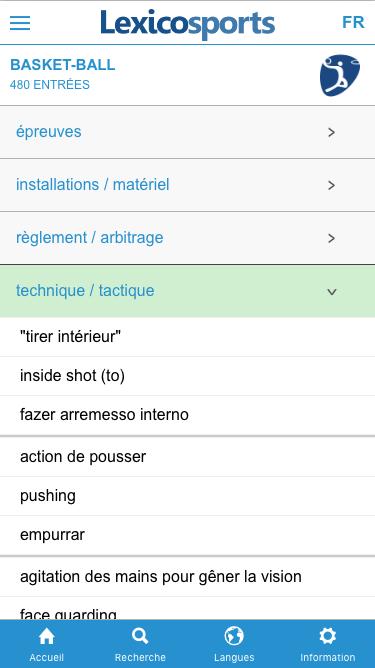Viewport: 375px width, 668px height.
Task: Open fazer arremesso interno entry
Action: click(x=188, y=415)
